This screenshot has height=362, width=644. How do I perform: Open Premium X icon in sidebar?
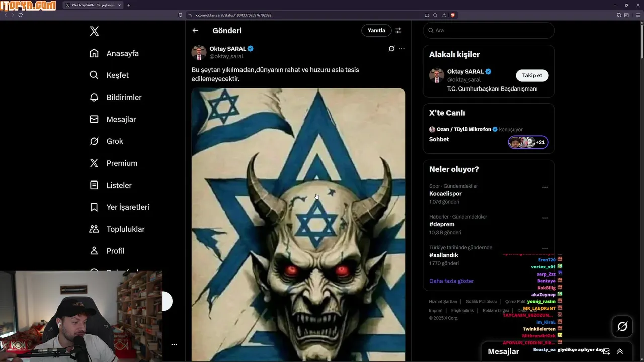pyautogui.click(x=94, y=163)
